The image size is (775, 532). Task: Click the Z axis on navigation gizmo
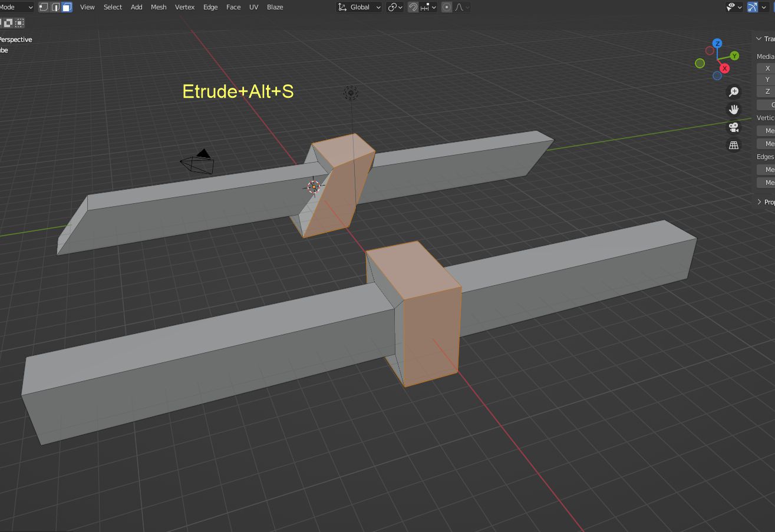point(717,44)
